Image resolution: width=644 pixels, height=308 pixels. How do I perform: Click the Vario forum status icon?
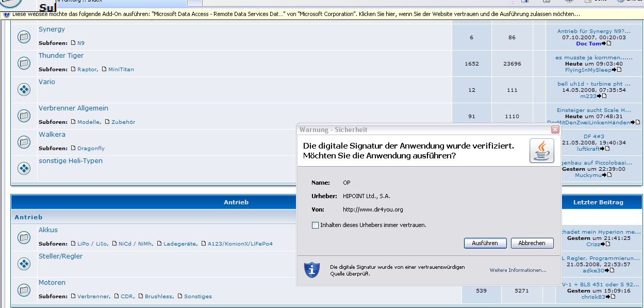point(24,90)
